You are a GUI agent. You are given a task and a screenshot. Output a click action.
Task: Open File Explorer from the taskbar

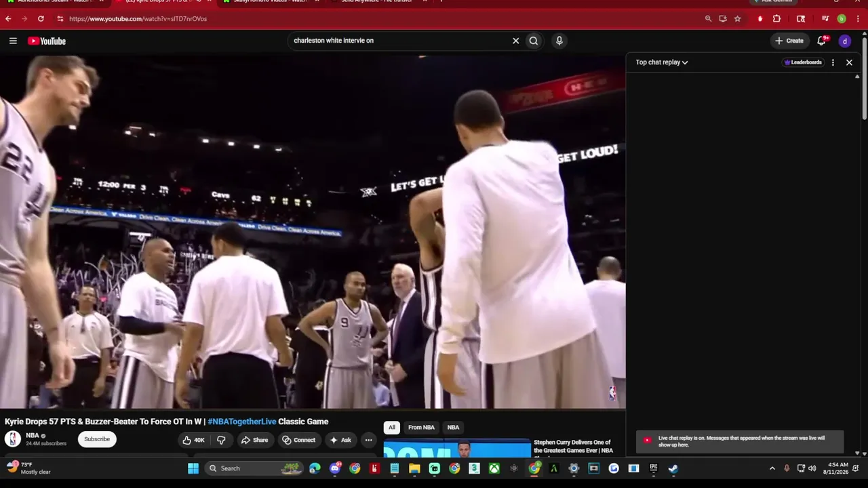(414, 468)
